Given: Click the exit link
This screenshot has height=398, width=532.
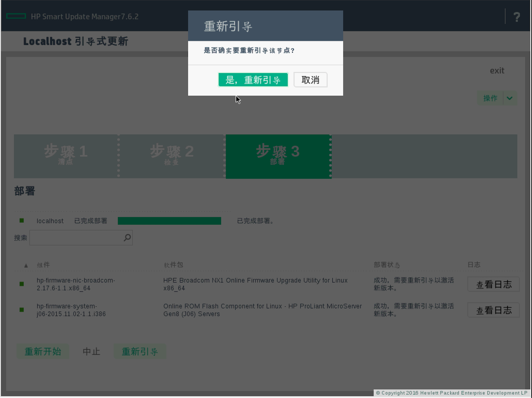Looking at the screenshot, I should (497, 71).
